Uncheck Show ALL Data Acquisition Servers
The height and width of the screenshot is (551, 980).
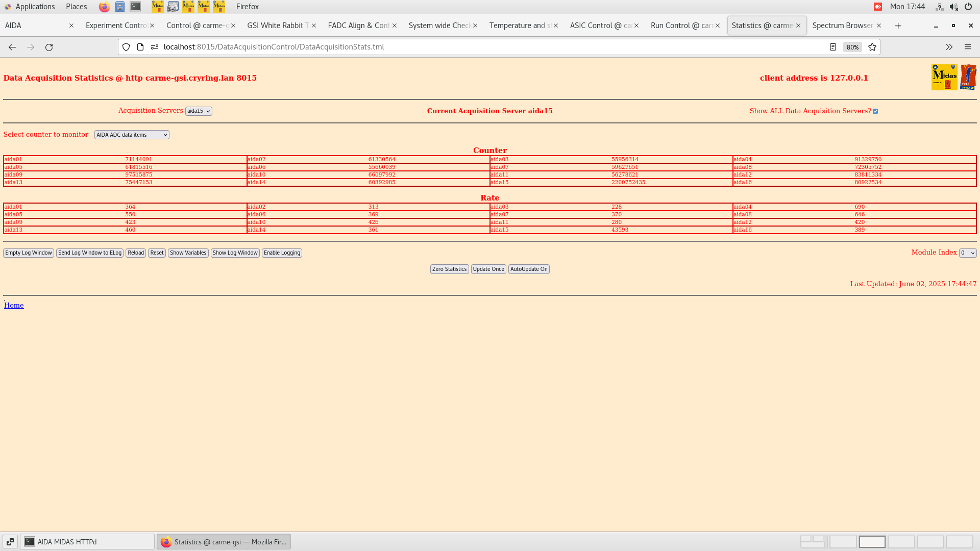[x=875, y=111]
